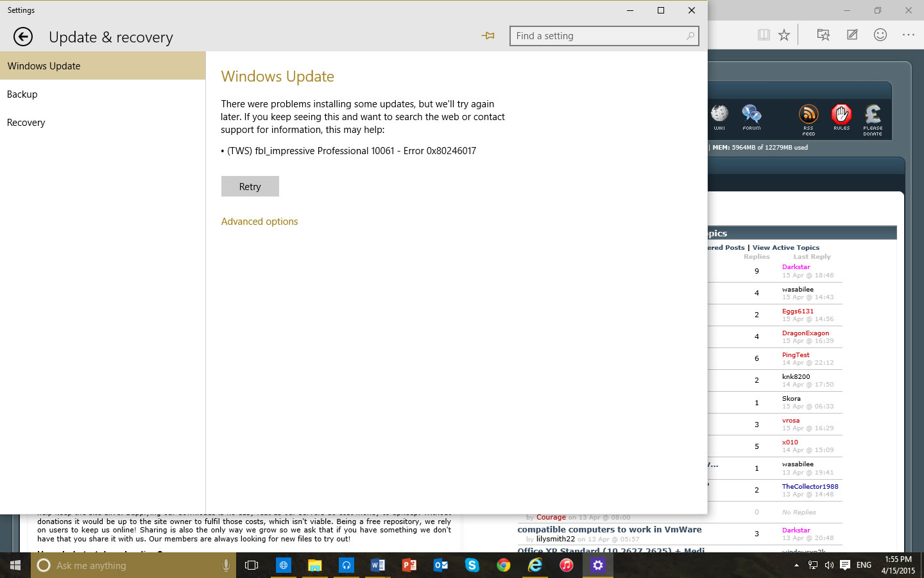924x578 pixels.
Task: Open x010 user profile link
Action: (x=790, y=442)
